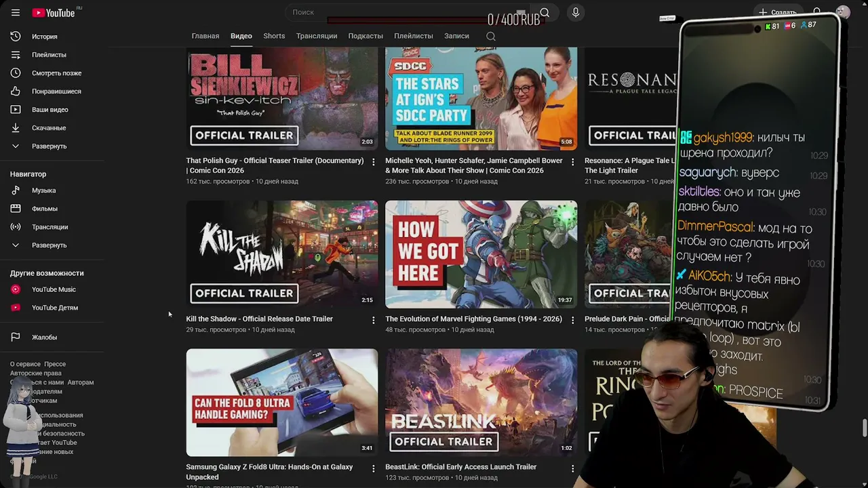
Task: Open BeastLink Early Access Launch Trailer title
Action: pyautogui.click(x=460, y=467)
